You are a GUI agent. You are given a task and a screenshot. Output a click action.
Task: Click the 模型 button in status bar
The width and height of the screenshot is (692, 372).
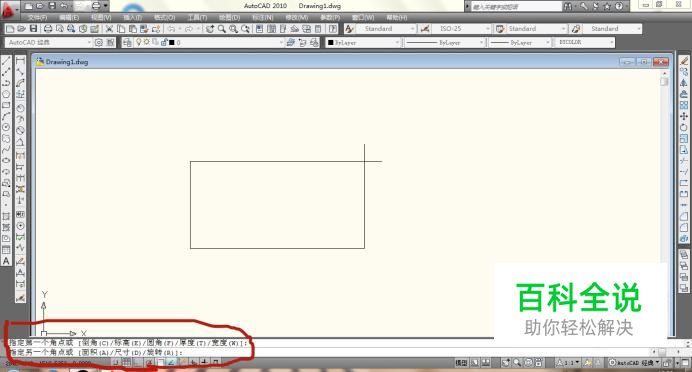click(461, 363)
